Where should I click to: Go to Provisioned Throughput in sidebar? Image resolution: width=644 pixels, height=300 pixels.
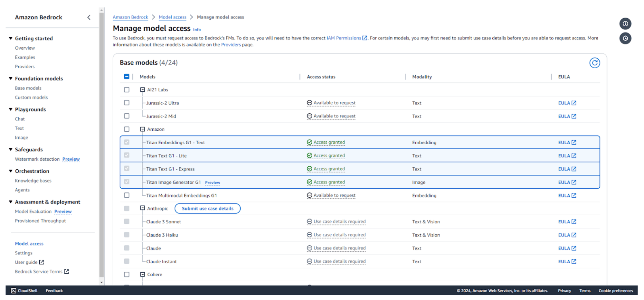click(40, 221)
